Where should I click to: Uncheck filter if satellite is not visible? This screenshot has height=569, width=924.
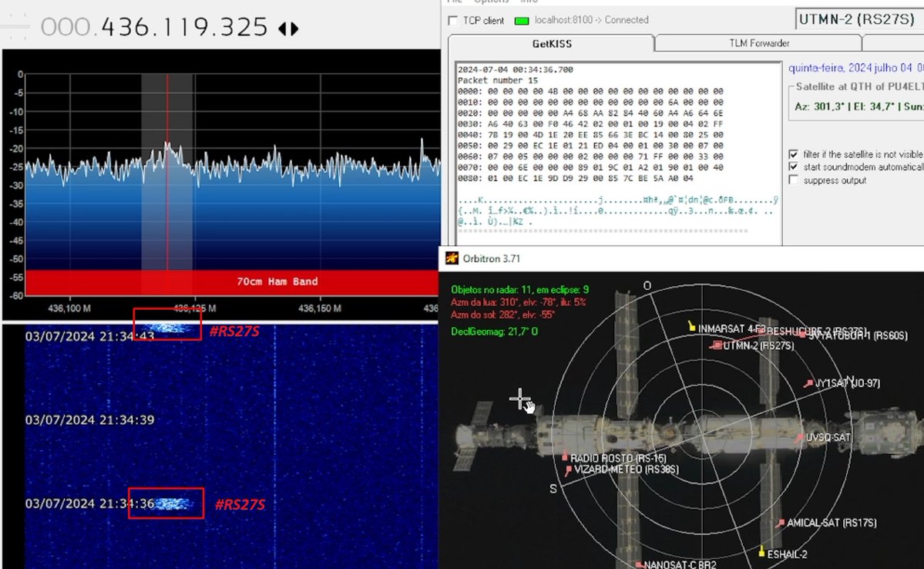pos(794,153)
